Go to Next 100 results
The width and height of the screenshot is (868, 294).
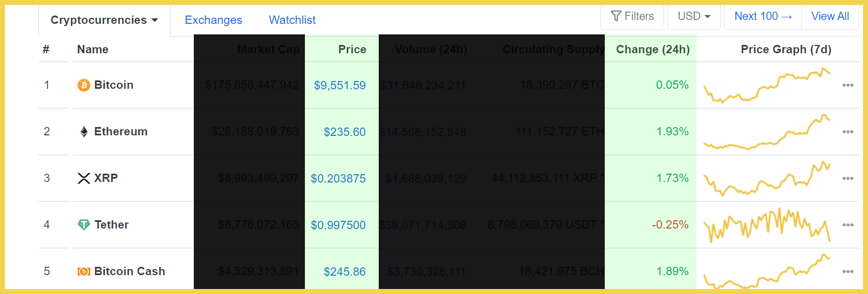point(763,17)
